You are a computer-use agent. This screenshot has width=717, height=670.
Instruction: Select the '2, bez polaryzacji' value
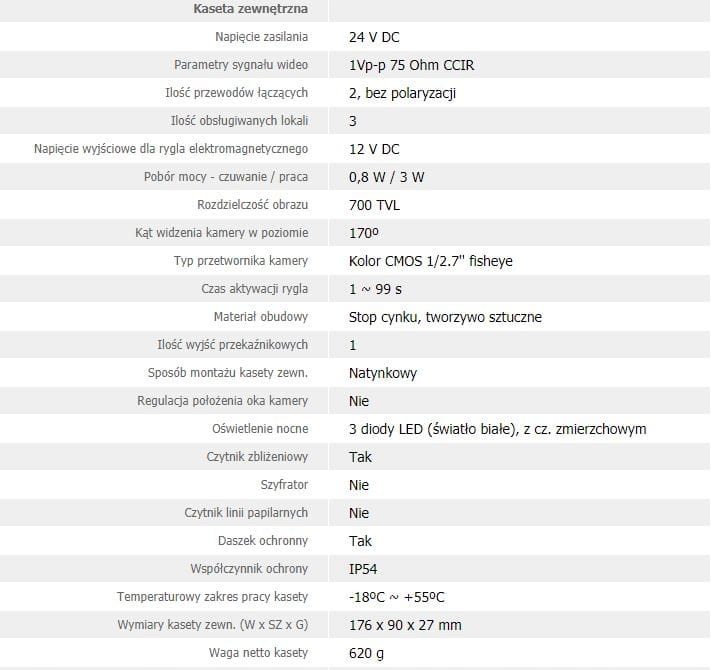pyautogui.click(x=403, y=93)
